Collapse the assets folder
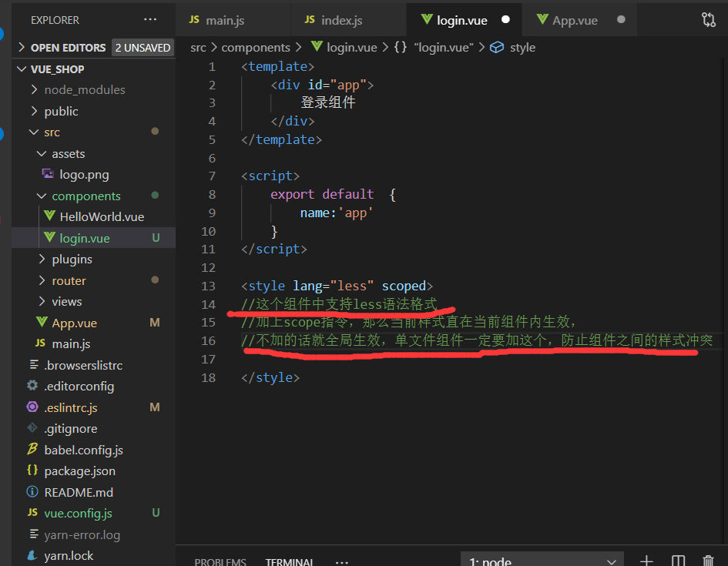 tap(42, 153)
